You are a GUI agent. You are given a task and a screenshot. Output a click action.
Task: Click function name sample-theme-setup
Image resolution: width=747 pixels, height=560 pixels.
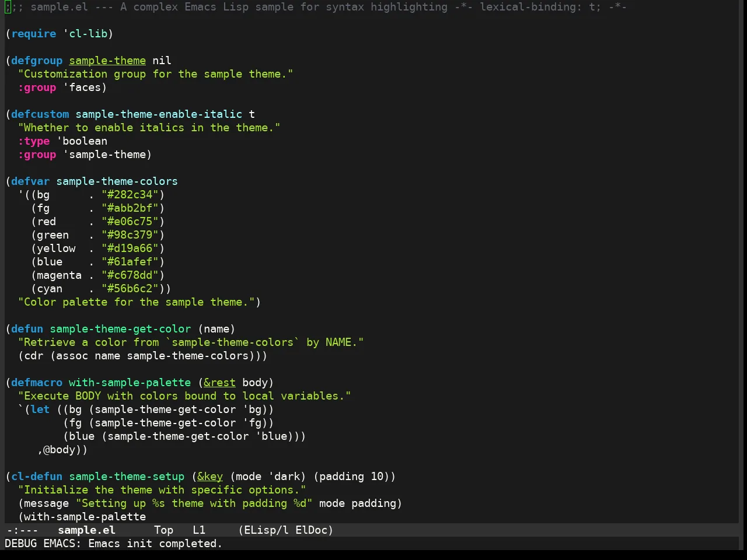pyautogui.click(x=127, y=477)
